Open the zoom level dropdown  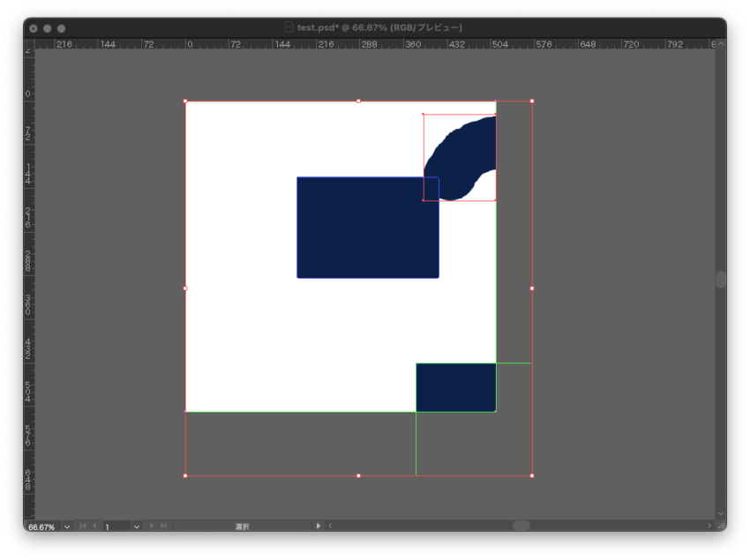coord(66,526)
